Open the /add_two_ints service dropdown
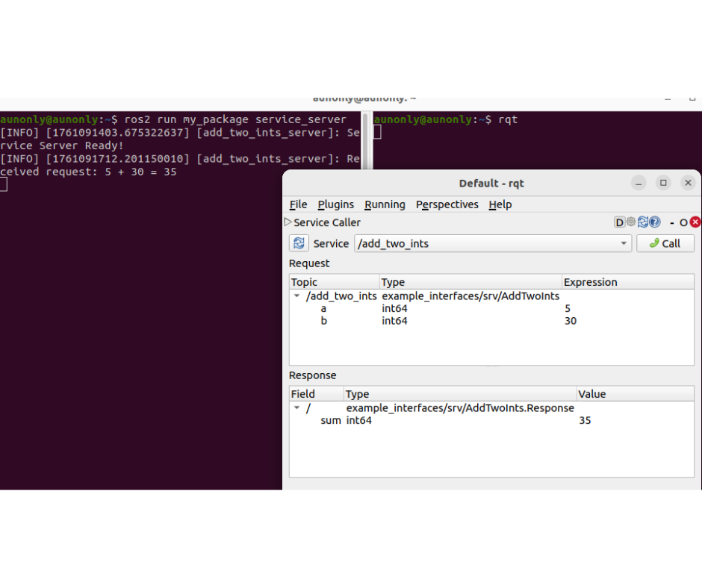The image size is (702, 588). 624,243
